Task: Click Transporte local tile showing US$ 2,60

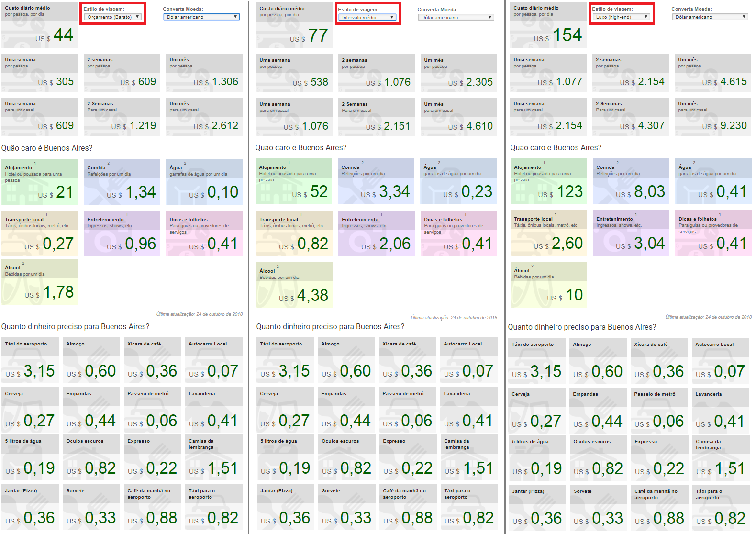Action: pyautogui.click(x=548, y=233)
